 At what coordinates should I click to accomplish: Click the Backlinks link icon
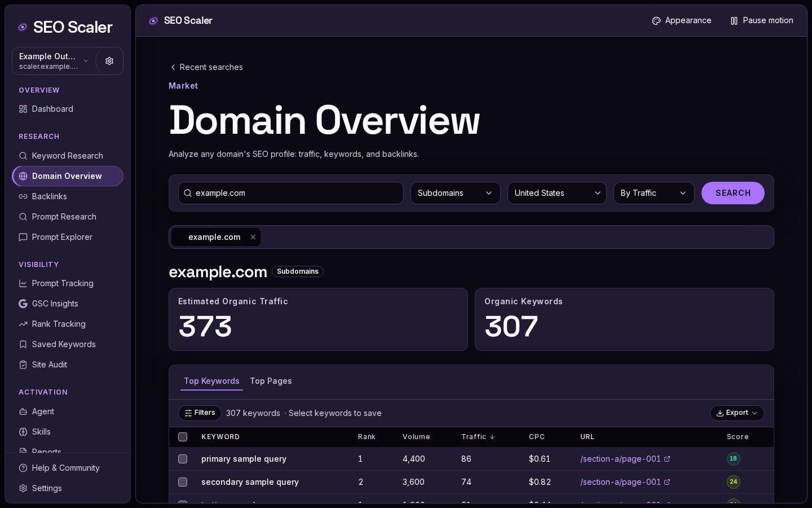(x=23, y=196)
